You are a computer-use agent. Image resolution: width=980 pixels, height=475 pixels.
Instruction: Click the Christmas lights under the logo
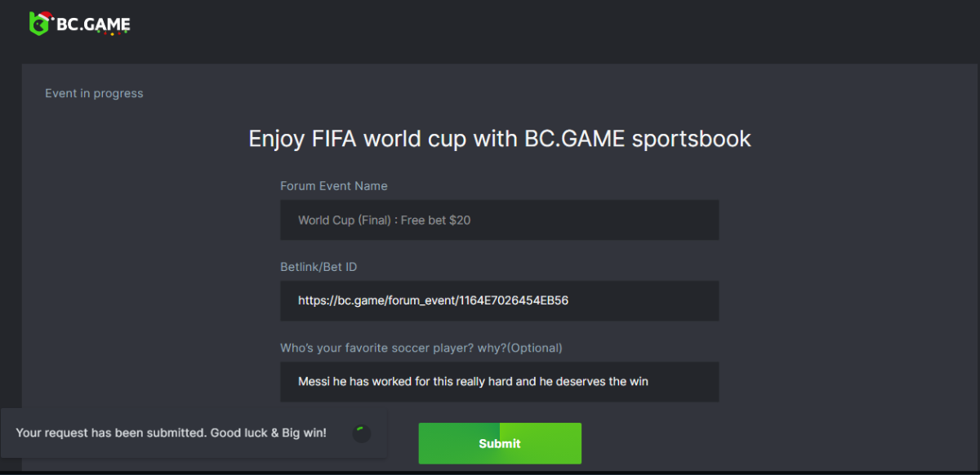click(x=110, y=33)
